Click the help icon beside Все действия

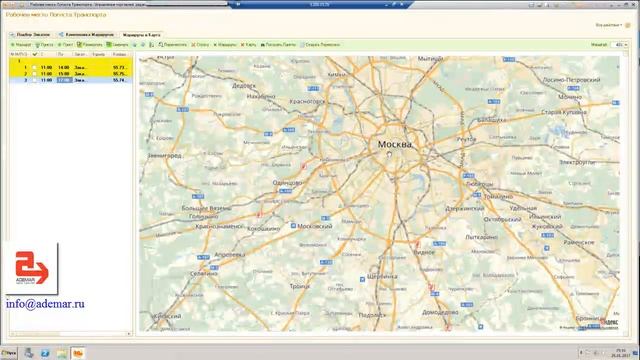628,25
